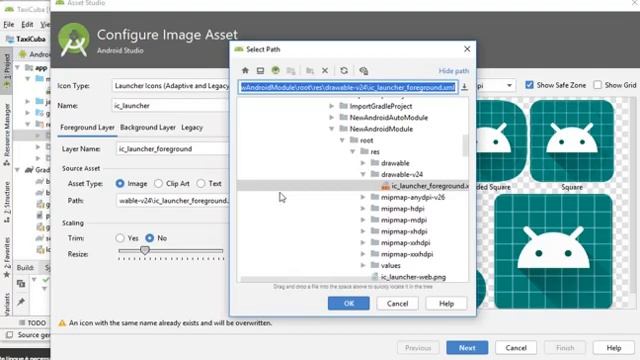Toggle show hidden files and directories icon
The height and width of the screenshot is (360, 640).
coord(363,71)
